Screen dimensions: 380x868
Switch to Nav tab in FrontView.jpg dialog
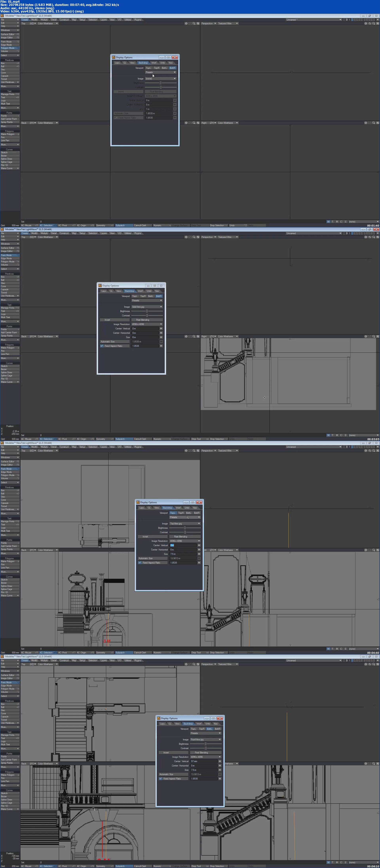(216, 724)
